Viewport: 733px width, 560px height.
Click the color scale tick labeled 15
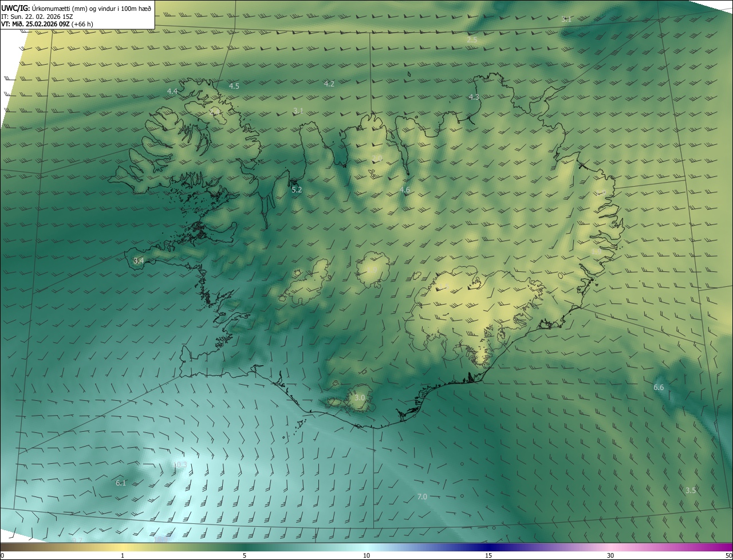tap(488, 555)
